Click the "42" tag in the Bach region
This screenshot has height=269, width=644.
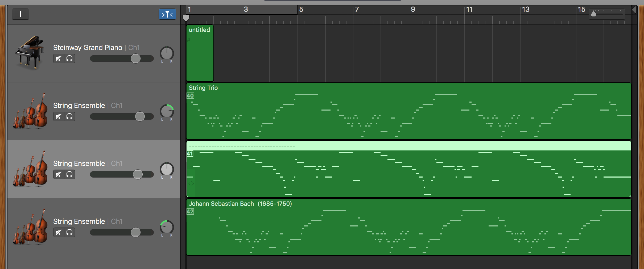coord(190,212)
